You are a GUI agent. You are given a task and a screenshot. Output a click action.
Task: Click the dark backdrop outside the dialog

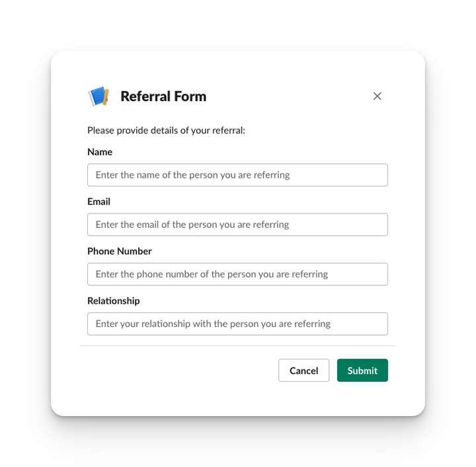click(x=26, y=231)
